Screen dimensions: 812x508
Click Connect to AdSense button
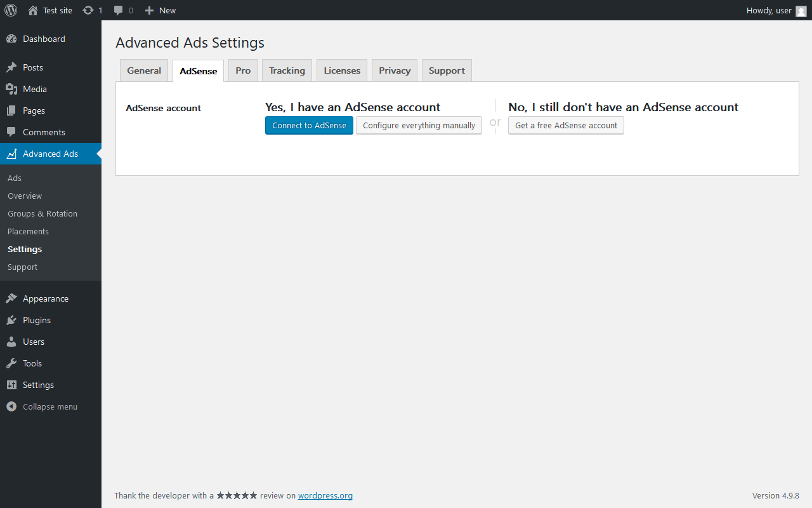tap(309, 125)
